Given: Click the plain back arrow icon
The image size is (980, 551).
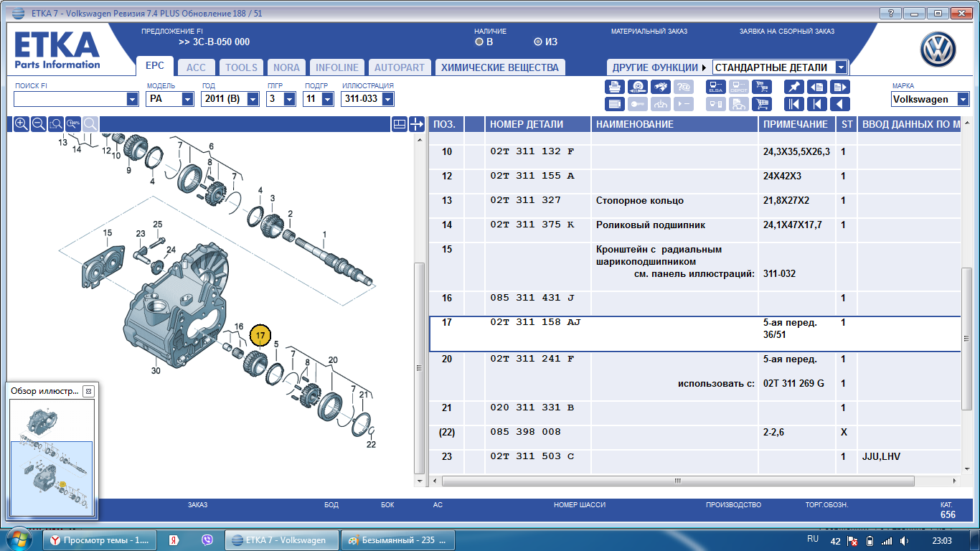Looking at the screenshot, I should (x=840, y=104).
